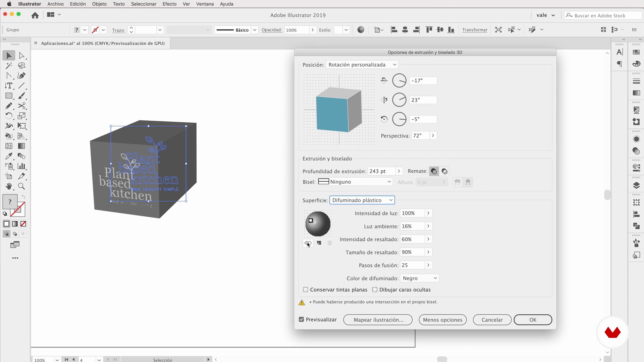This screenshot has height=362, width=644.
Task: Open the Superficie dropdown
Action: tap(362, 200)
